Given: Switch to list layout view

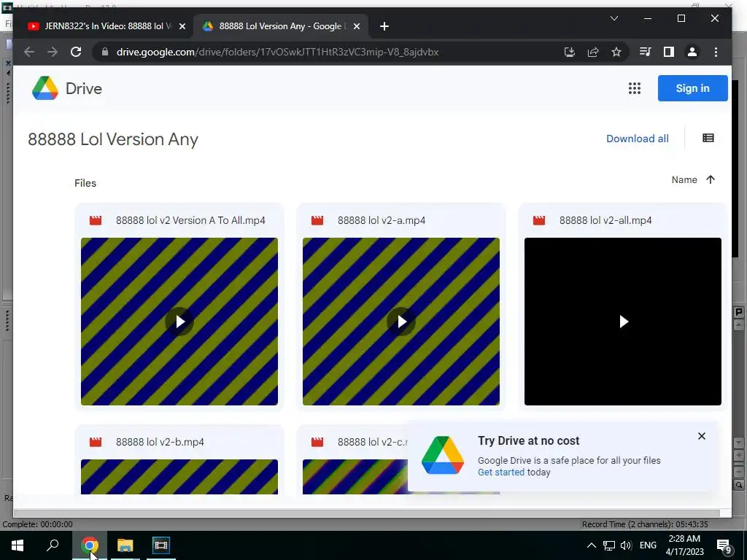Looking at the screenshot, I should click(x=708, y=138).
